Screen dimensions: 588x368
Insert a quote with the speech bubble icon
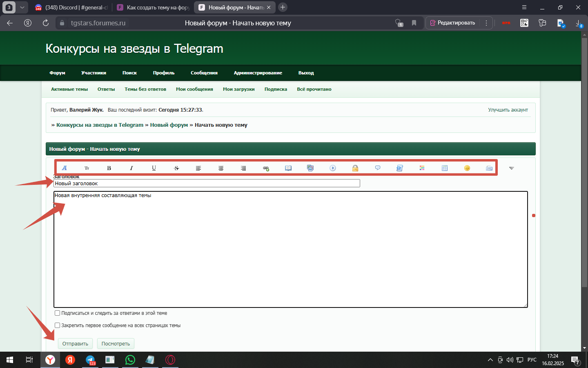tap(378, 168)
